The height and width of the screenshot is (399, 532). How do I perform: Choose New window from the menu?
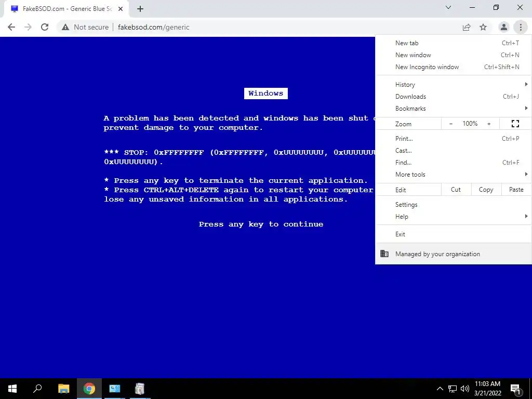point(453,55)
